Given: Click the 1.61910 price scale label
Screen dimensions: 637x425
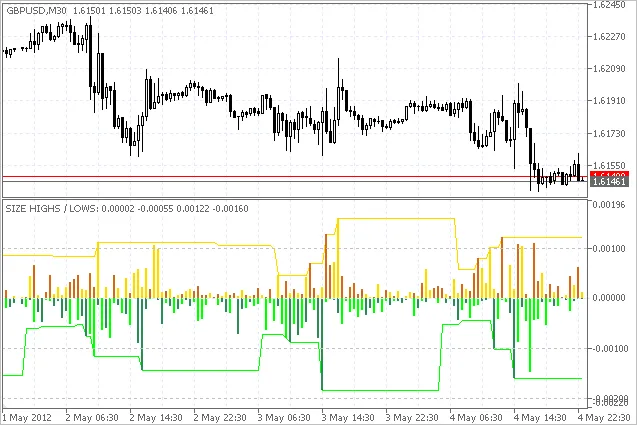Looking at the screenshot, I should point(609,101).
